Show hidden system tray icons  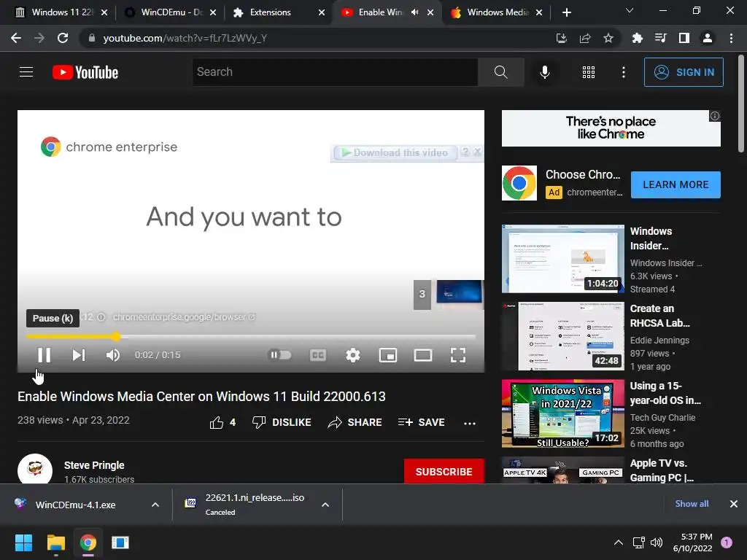click(619, 542)
